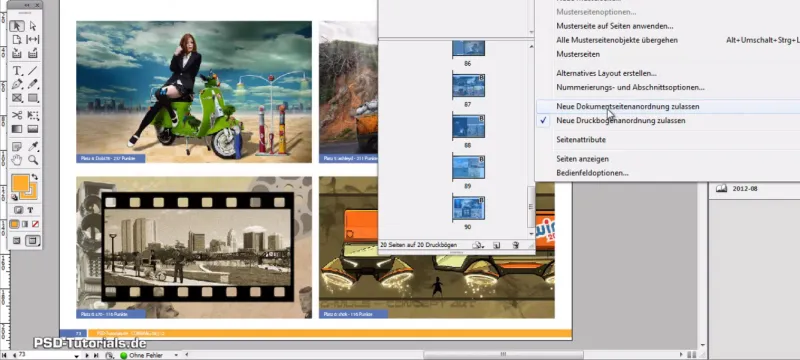Uncheck Neue Druckbogenanordnung zulassen
The width and height of the screenshot is (800, 360).
pyautogui.click(x=620, y=121)
